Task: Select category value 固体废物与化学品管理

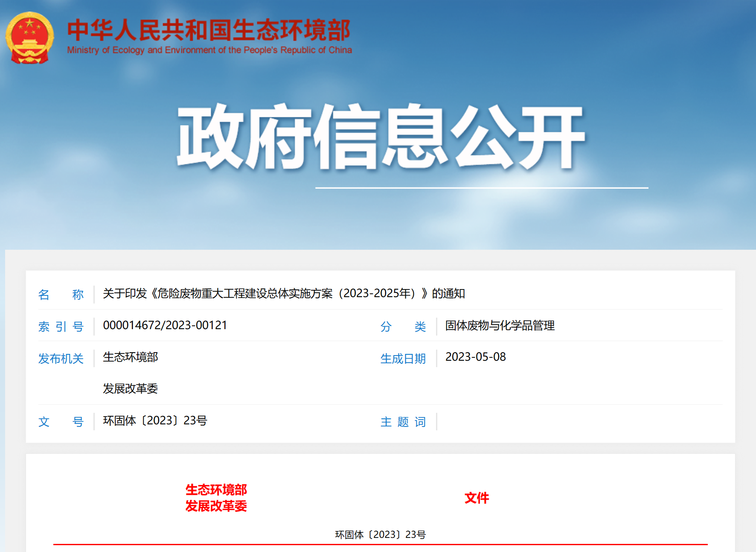Action: (500, 325)
